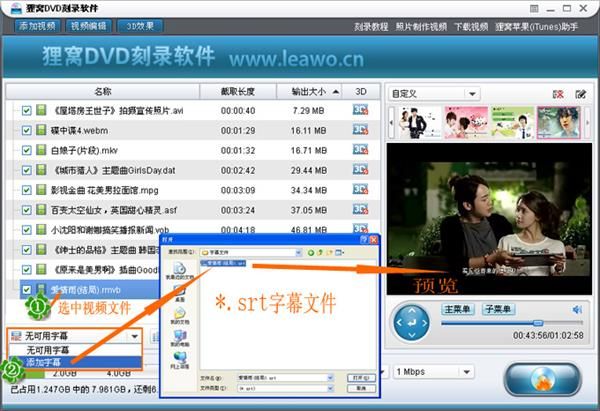This screenshot has height=411, width=600.
Task: Select the srt file in the Open dialog list
Action: pos(223,263)
